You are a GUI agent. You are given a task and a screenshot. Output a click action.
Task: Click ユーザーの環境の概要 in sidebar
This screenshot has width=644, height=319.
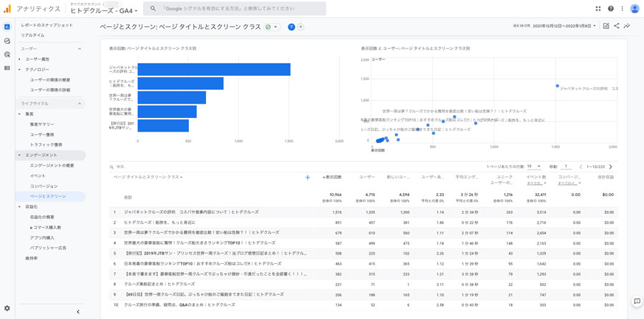50,79
